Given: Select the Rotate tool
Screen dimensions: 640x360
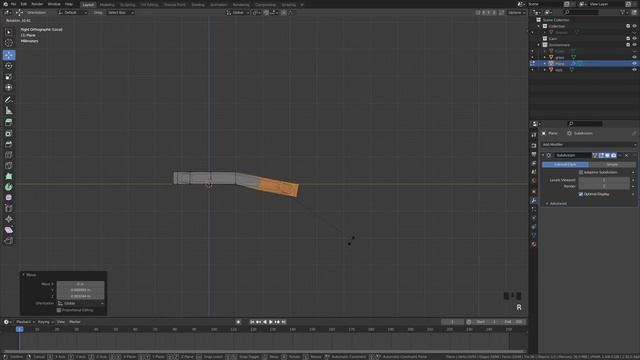Looking at the screenshot, I should point(9,66).
